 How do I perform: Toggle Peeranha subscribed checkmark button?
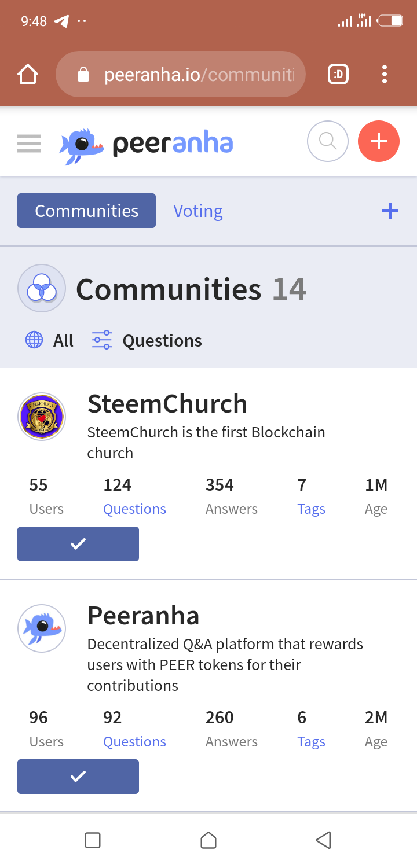tap(78, 777)
